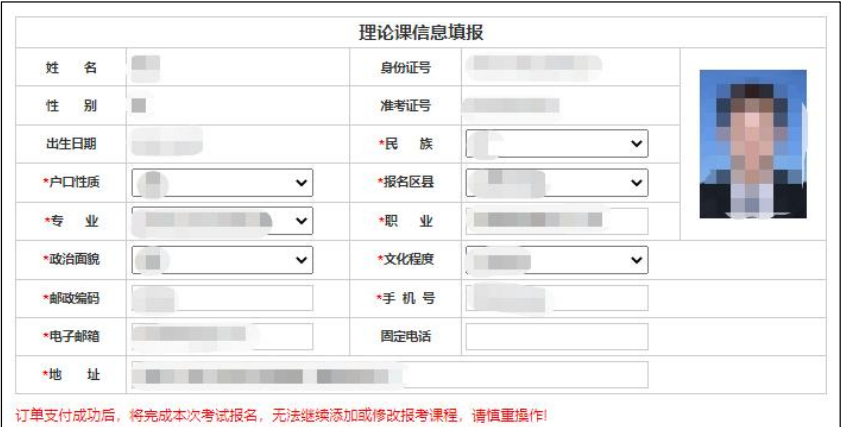Click the blurred 准考证号 value

point(512,106)
